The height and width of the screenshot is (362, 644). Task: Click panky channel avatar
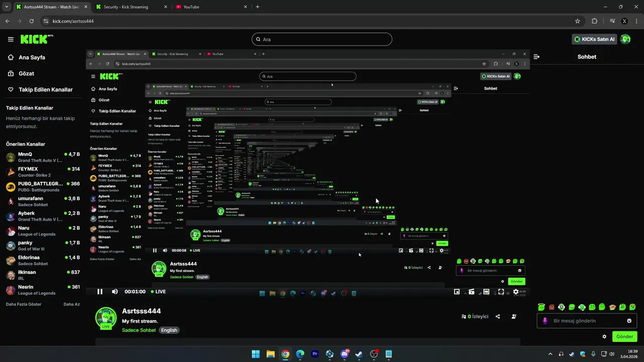pos(11,245)
